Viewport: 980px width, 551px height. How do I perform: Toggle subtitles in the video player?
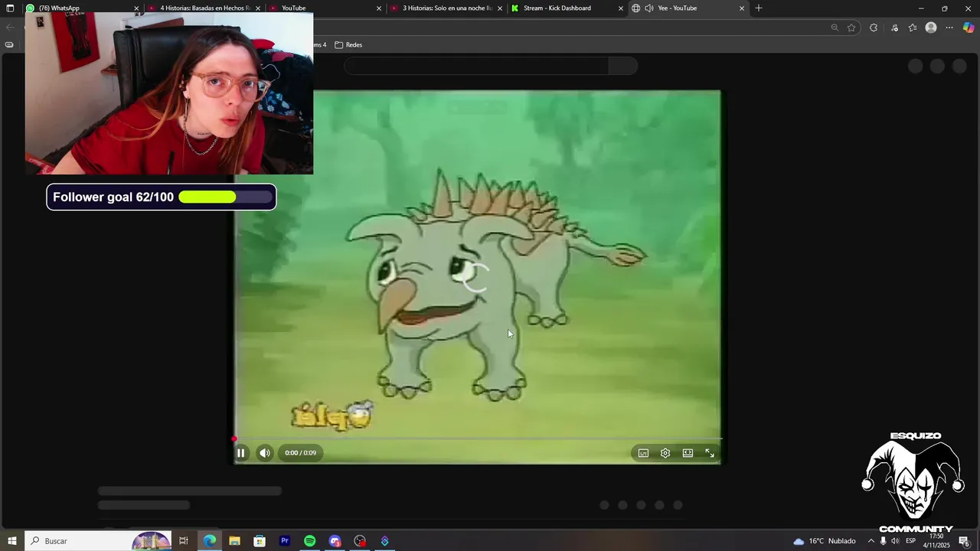pyautogui.click(x=643, y=453)
